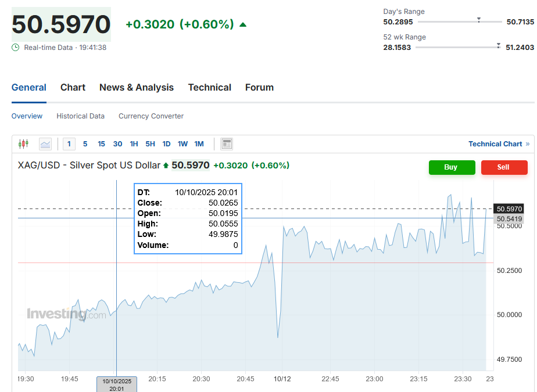Click the Day's Range high 50.7135
This screenshot has height=392, width=537.
coord(520,22)
